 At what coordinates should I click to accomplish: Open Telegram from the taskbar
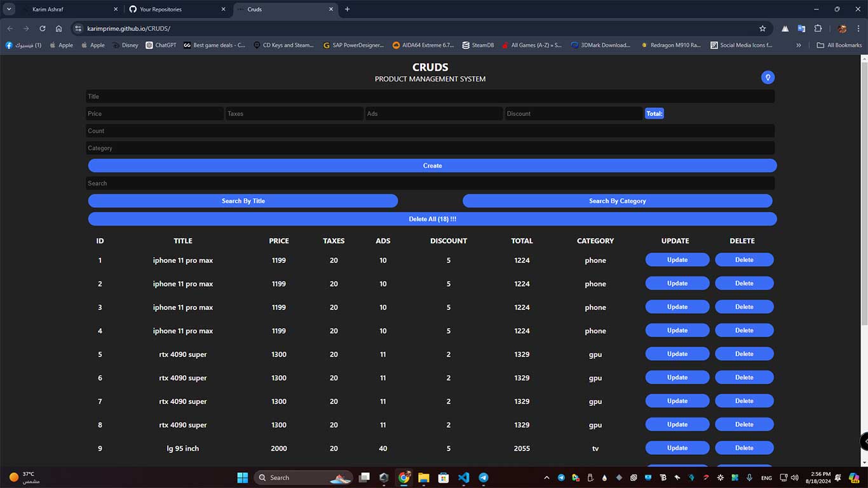click(x=483, y=477)
